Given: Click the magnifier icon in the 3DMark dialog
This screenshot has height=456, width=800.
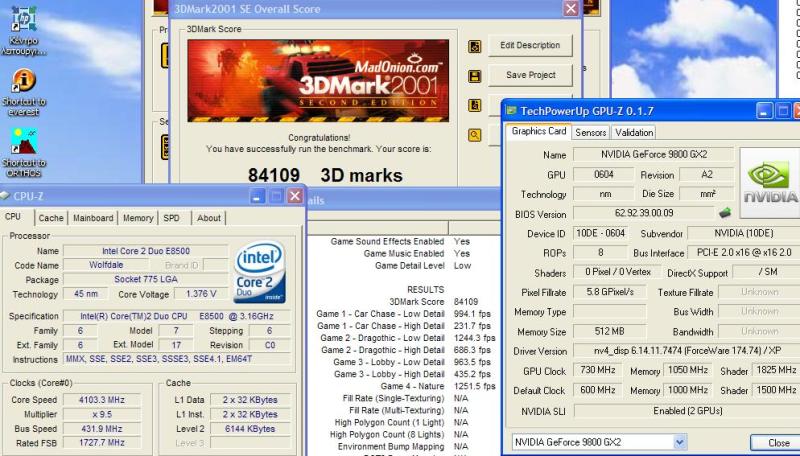Looking at the screenshot, I should tap(474, 135).
